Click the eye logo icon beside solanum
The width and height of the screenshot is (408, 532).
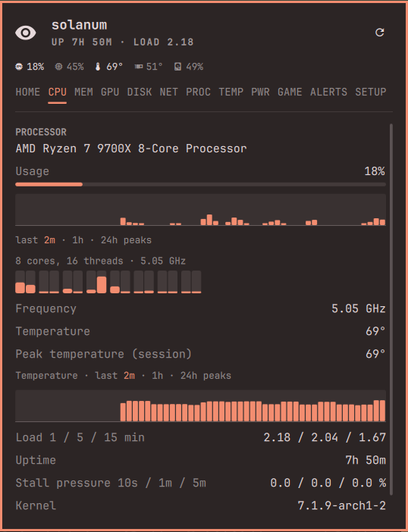26,33
